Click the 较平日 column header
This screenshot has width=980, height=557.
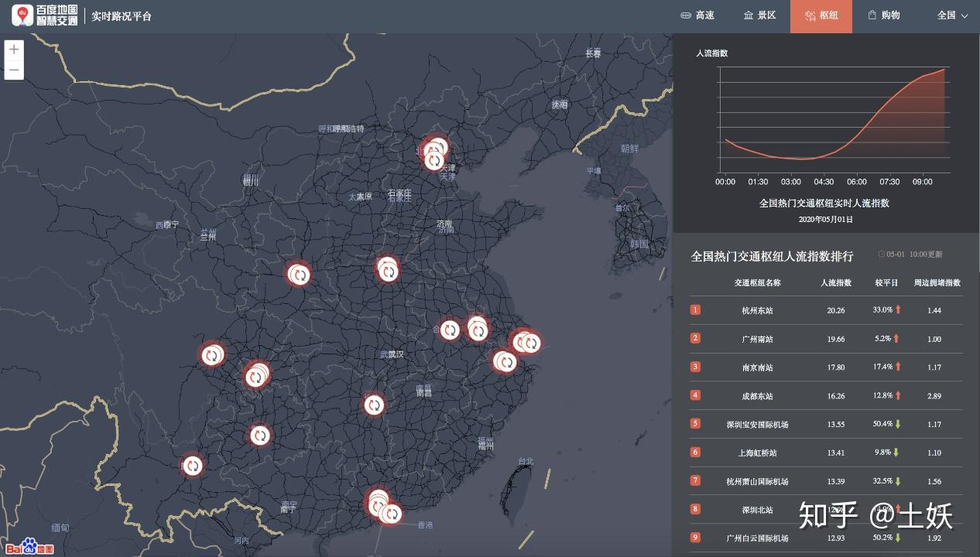pyautogui.click(x=886, y=283)
